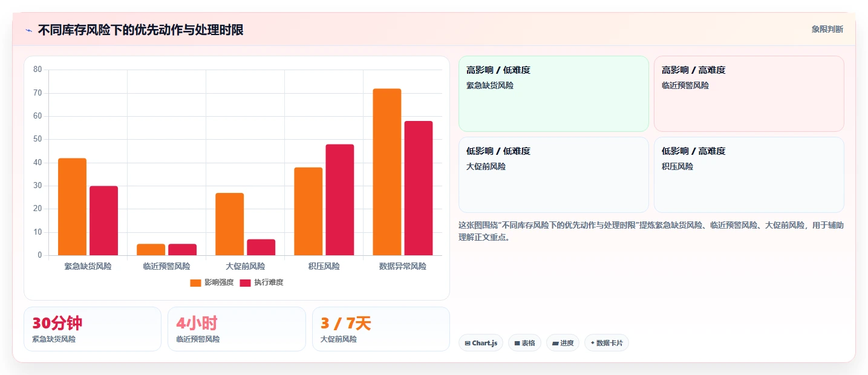Screen dimensions: 868x375
Task: Click the red bar for 数据异常风险
Action: [419, 189]
